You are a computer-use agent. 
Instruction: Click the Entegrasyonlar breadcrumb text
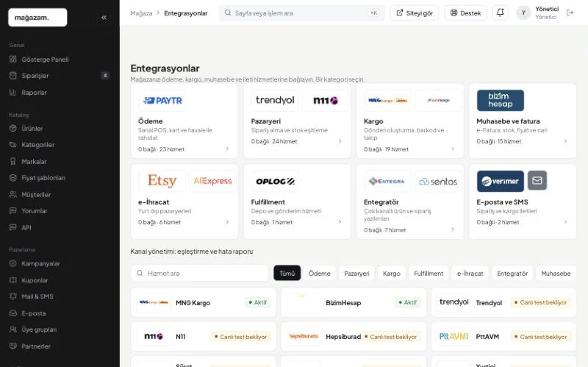[x=186, y=13]
